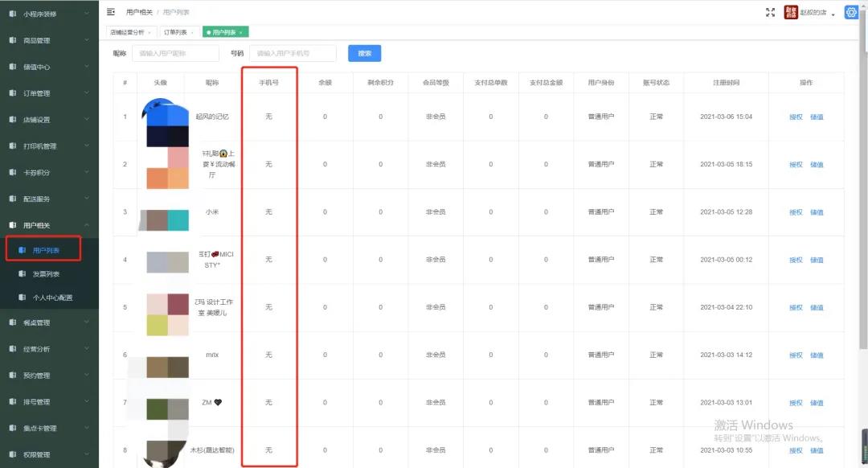Open the 赵叔的店 store dropdown

tap(813, 11)
